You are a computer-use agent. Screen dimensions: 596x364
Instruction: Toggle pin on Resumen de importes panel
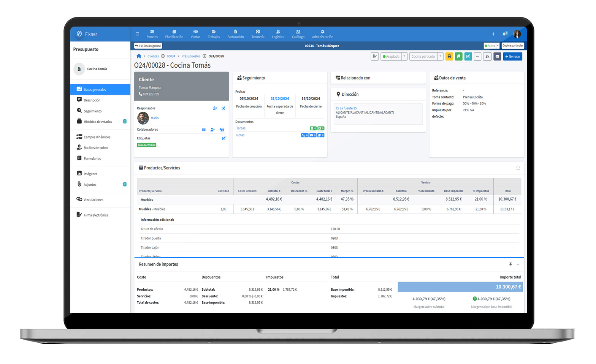[x=510, y=264]
